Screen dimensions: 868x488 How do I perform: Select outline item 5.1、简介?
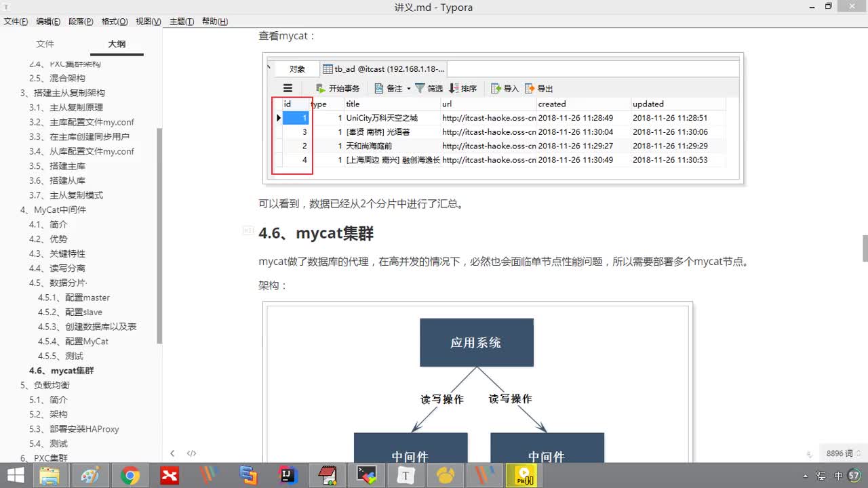pos(48,400)
